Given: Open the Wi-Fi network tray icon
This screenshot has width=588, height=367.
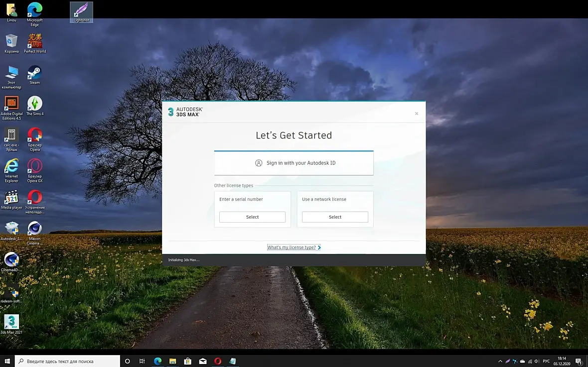Looking at the screenshot, I should pyautogui.click(x=530, y=362).
